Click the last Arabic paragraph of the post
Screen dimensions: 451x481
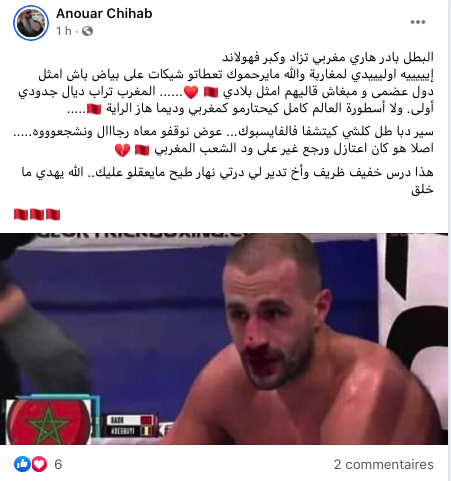click(227, 181)
